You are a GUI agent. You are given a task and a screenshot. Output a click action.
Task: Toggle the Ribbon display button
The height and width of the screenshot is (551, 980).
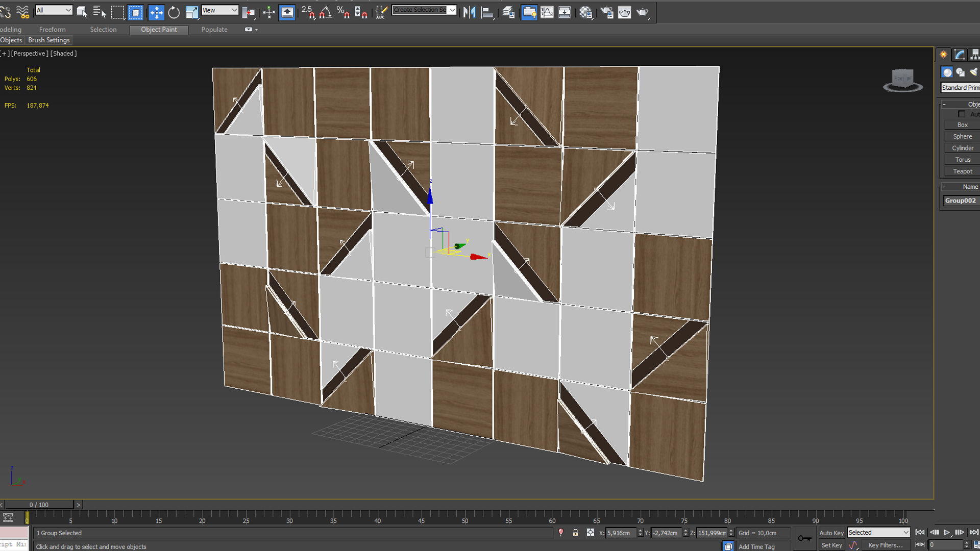[x=529, y=12]
